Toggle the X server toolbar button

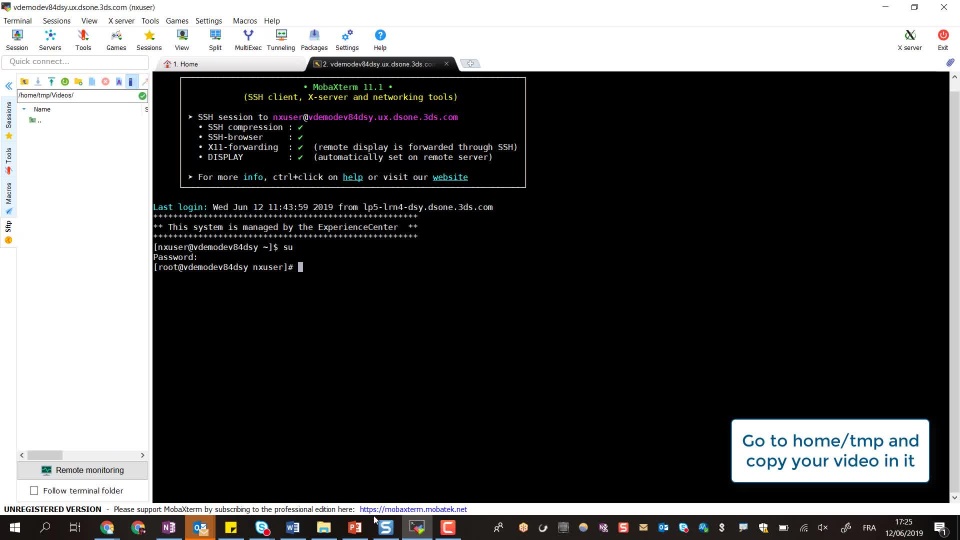(x=910, y=40)
